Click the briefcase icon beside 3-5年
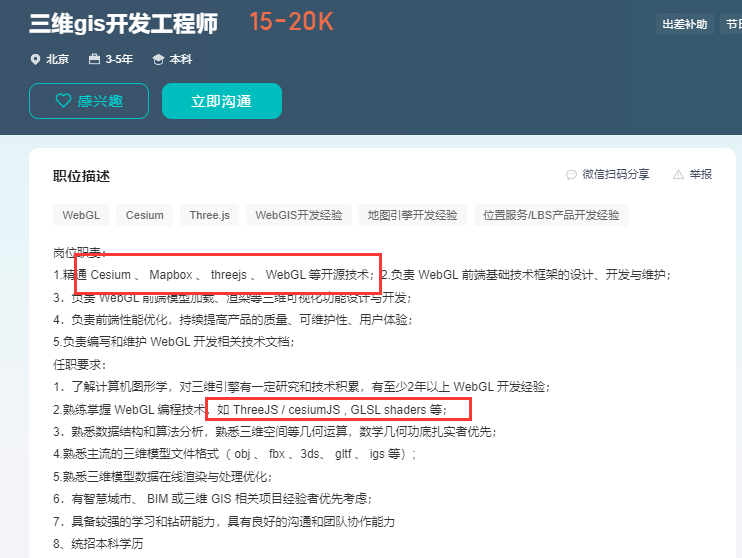 click(x=95, y=59)
